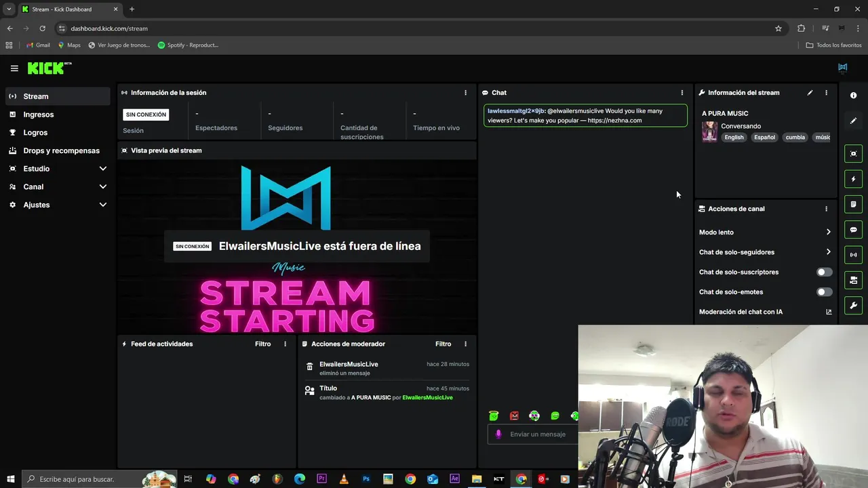Click the document notes rail icon
868x488 pixels.
(853, 204)
